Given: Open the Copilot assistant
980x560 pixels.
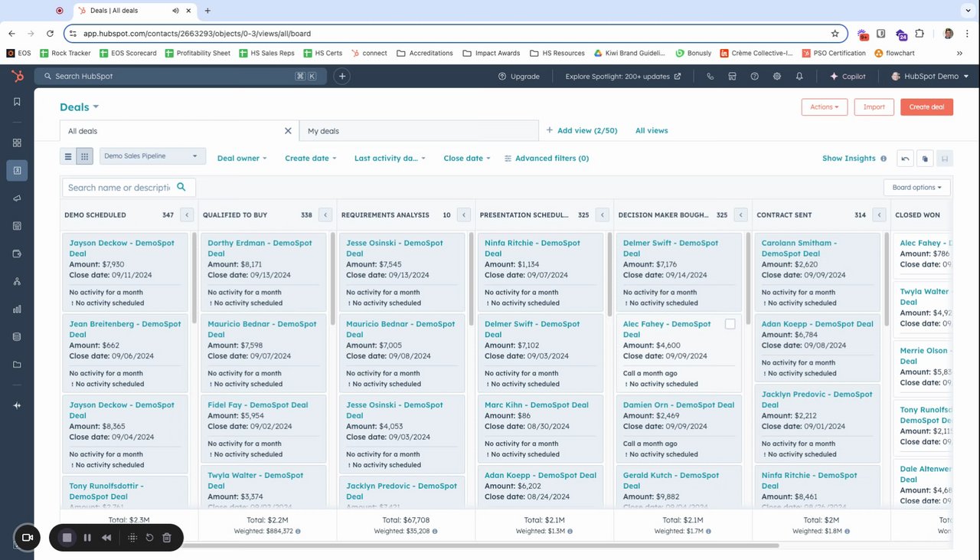Looking at the screenshot, I should tap(848, 77).
